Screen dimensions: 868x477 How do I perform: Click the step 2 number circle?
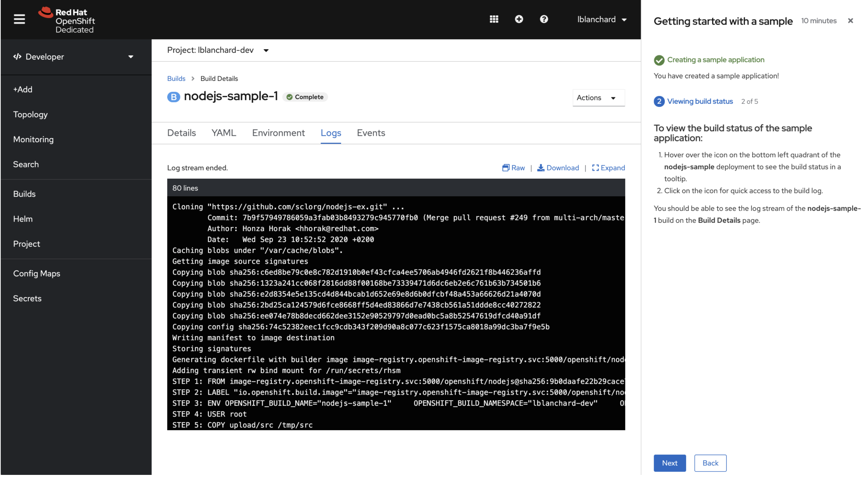tap(659, 101)
